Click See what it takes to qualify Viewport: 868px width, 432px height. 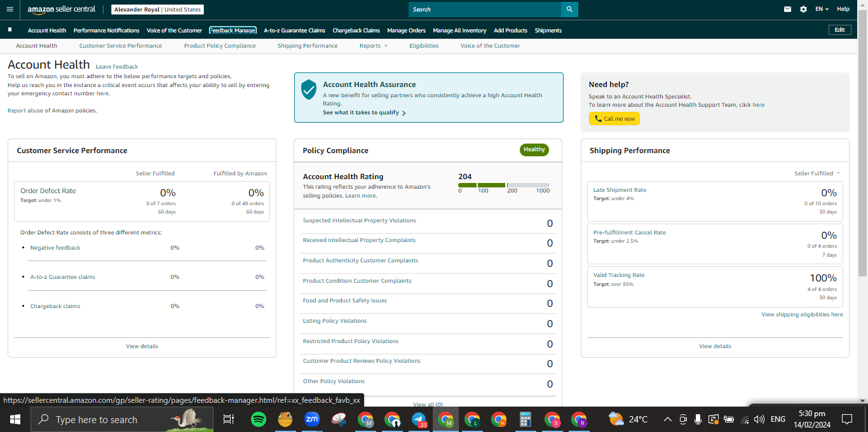(364, 112)
